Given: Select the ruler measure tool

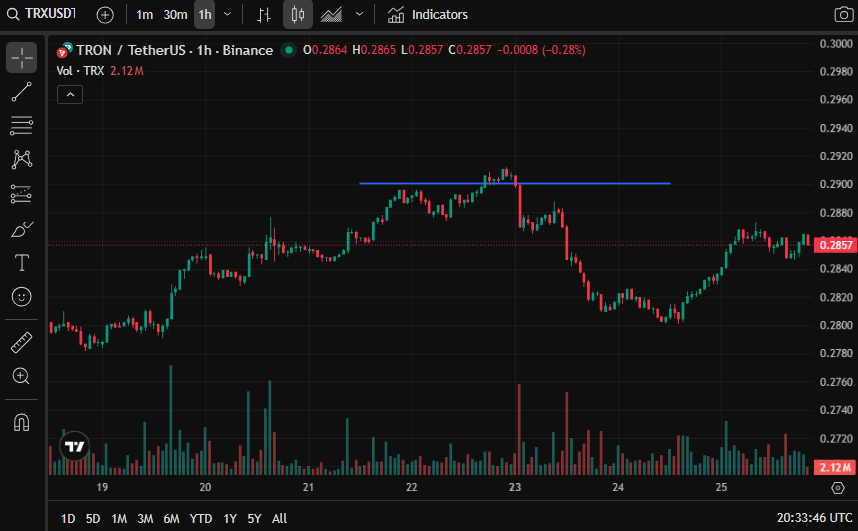Looking at the screenshot, I should pos(21,342).
